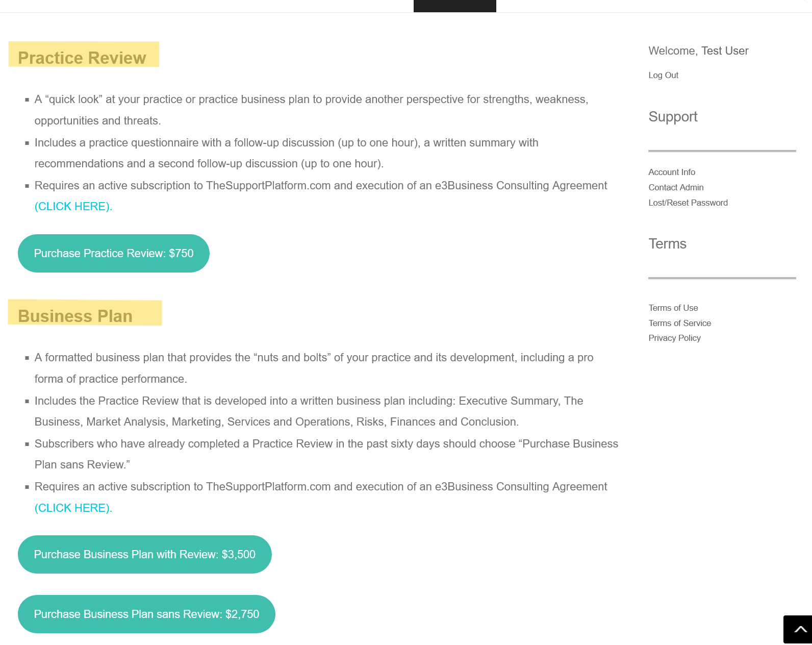Screen dimensions: 812x645
Task: Open Terms of Use page
Action: (x=673, y=308)
